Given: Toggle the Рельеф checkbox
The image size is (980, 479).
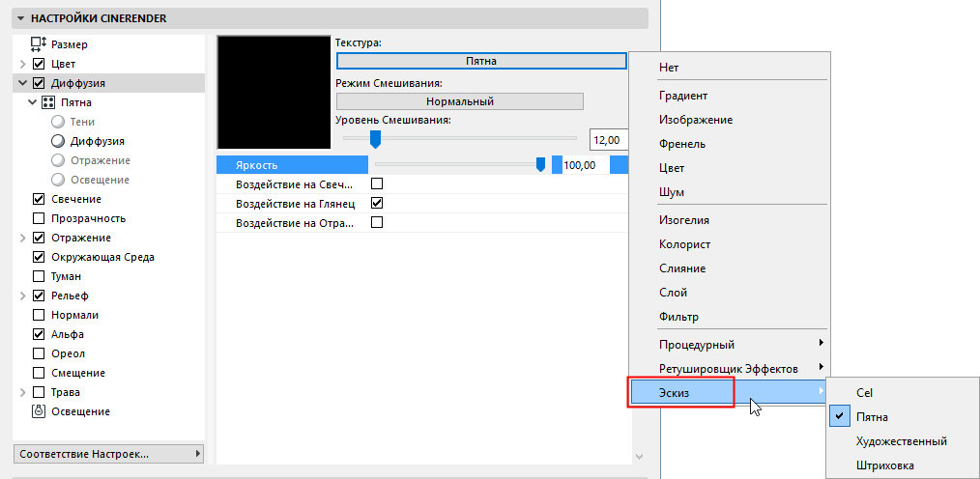Looking at the screenshot, I should point(39,296).
